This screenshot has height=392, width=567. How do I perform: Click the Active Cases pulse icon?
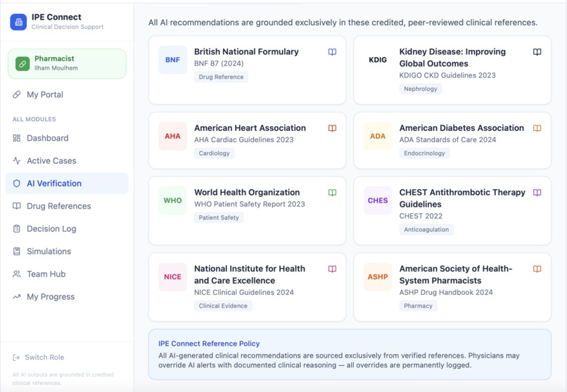(x=17, y=160)
